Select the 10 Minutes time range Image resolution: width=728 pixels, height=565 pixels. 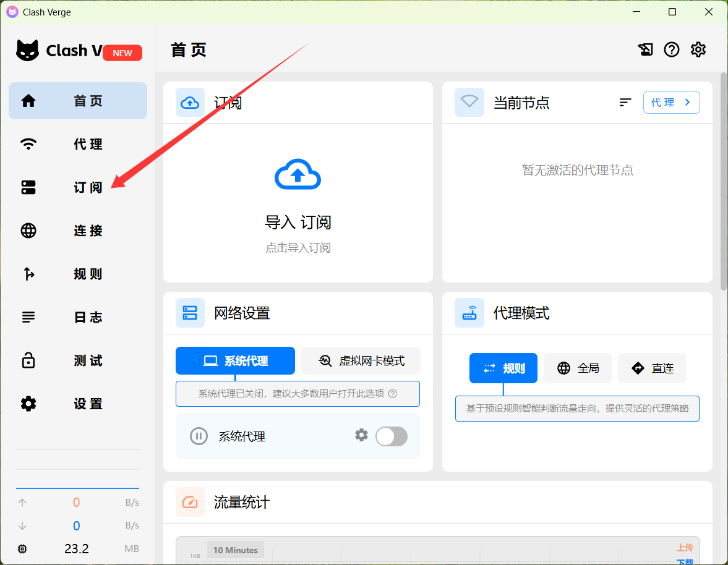click(x=236, y=550)
